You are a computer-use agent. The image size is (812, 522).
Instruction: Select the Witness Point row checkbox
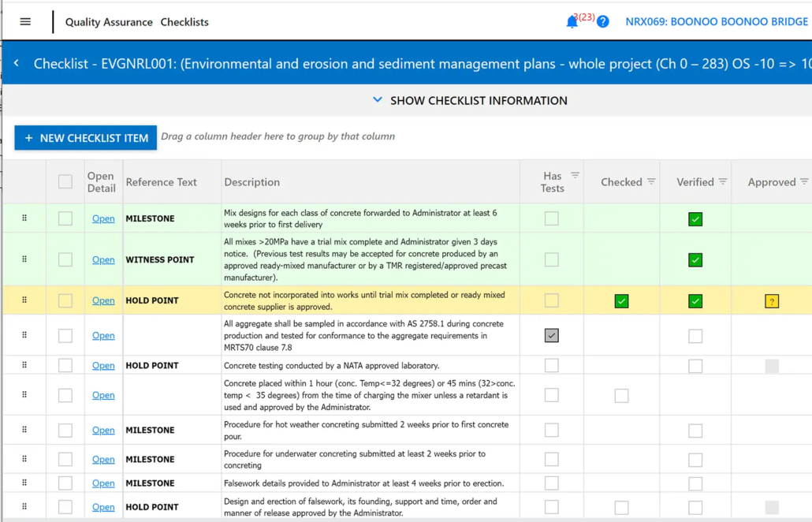65,259
